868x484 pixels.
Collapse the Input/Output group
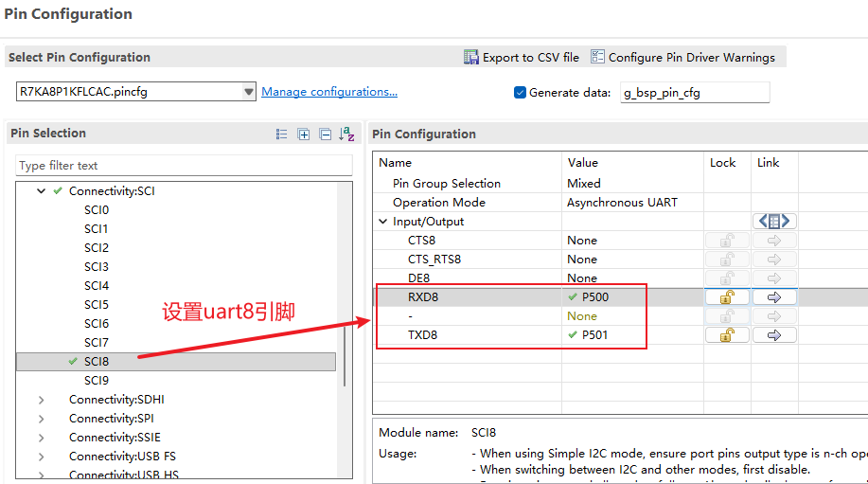[x=383, y=222]
